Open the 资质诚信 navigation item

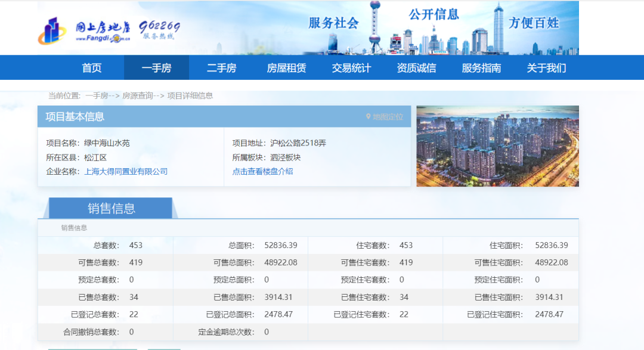click(x=416, y=68)
